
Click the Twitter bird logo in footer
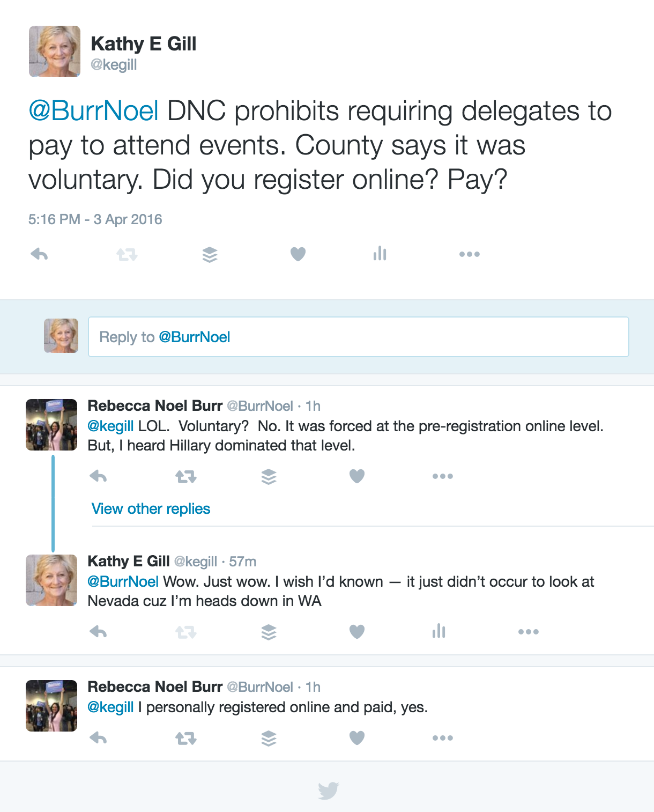coord(328,791)
